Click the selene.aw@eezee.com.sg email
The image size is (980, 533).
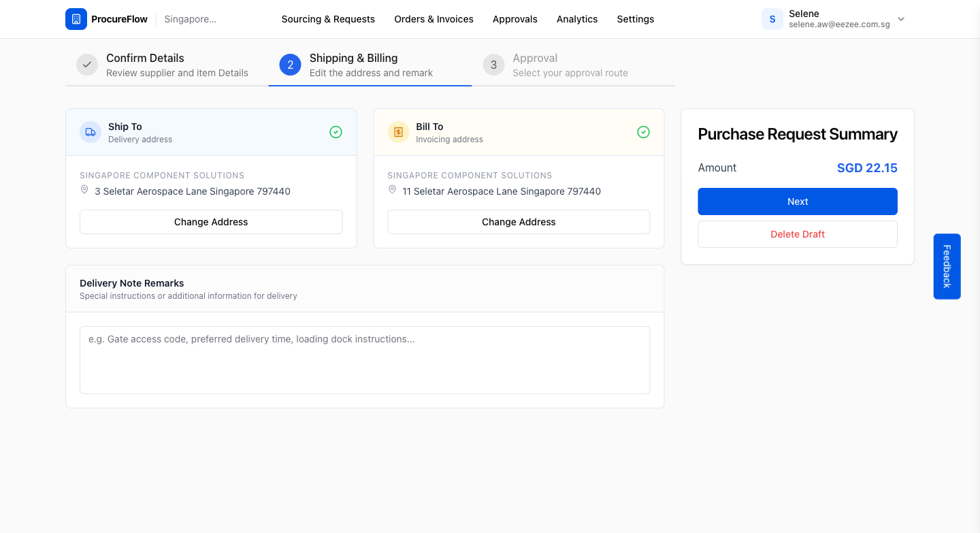pyautogui.click(x=839, y=25)
